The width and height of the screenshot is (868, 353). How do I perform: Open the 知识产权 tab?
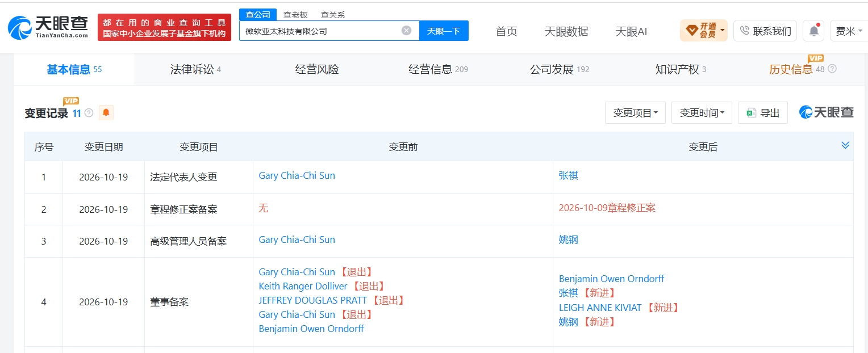(x=681, y=70)
